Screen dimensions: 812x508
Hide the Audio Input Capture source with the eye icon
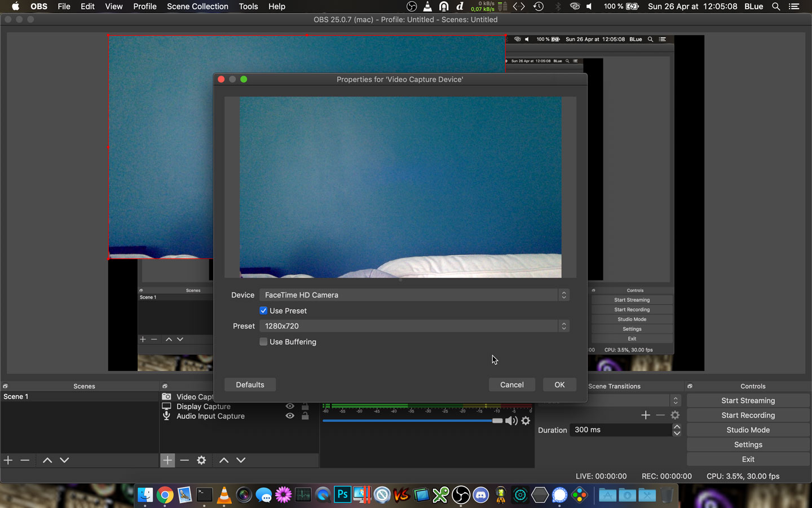pyautogui.click(x=290, y=416)
